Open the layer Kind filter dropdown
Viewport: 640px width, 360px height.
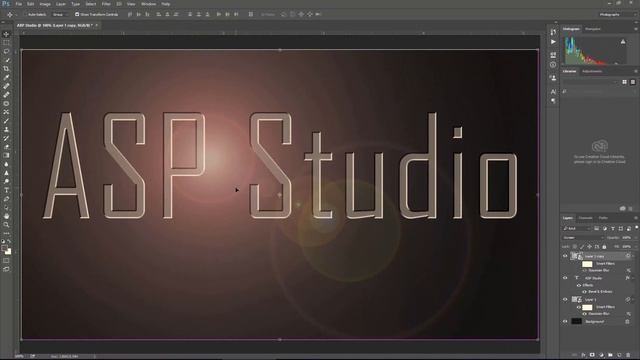pyautogui.click(x=577, y=229)
